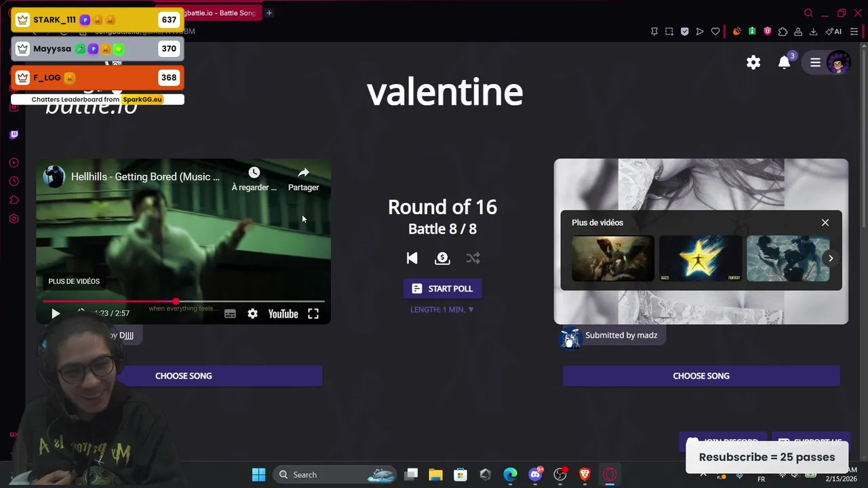868x488 pixels.
Task: Open the browser AI assistant
Action: 833,31
